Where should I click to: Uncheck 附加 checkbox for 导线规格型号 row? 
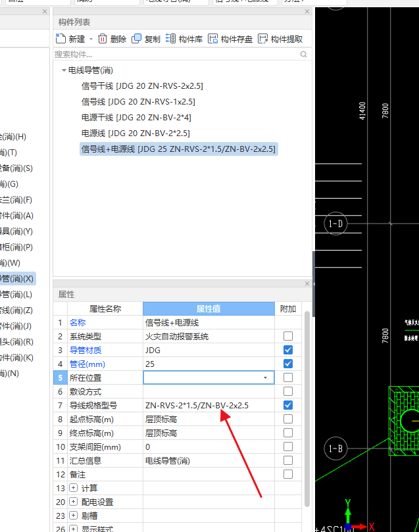pyautogui.click(x=288, y=405)
